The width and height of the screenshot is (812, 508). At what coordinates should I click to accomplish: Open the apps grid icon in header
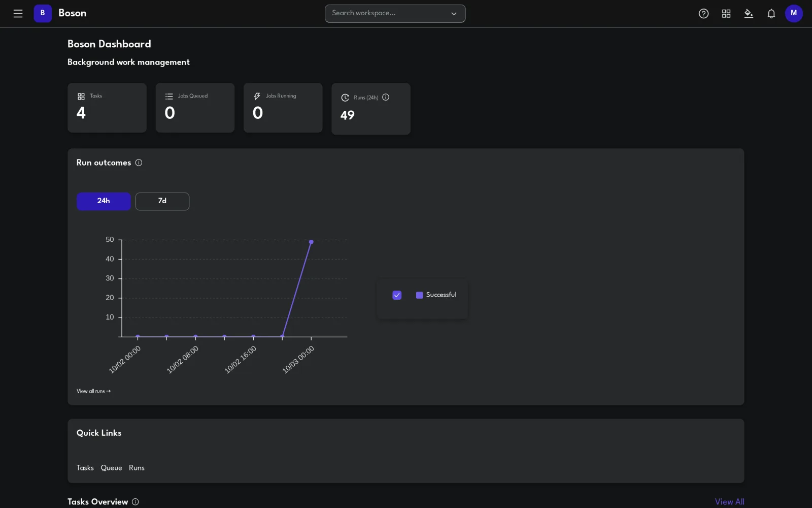coord(726,14)
